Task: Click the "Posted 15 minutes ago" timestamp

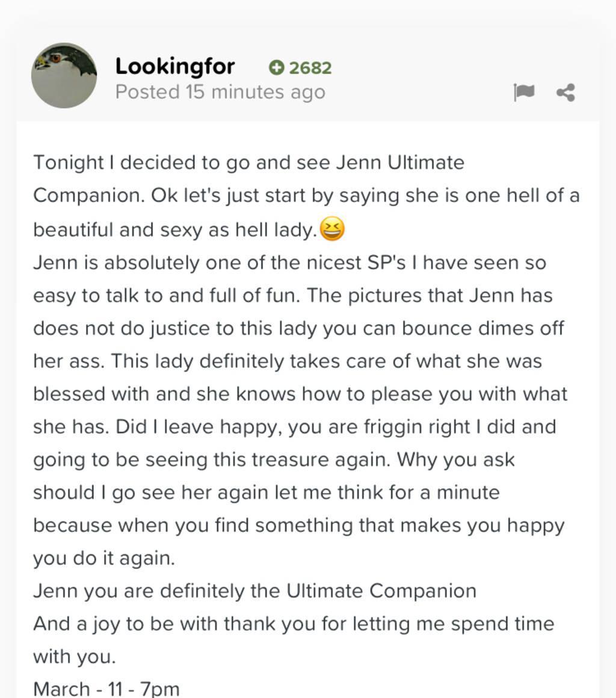Action: [x=220, y=92]
